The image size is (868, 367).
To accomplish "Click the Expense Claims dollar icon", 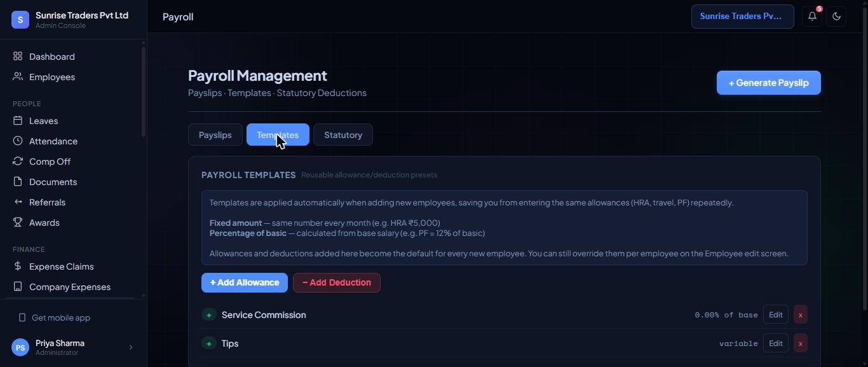I will point(18,267).
